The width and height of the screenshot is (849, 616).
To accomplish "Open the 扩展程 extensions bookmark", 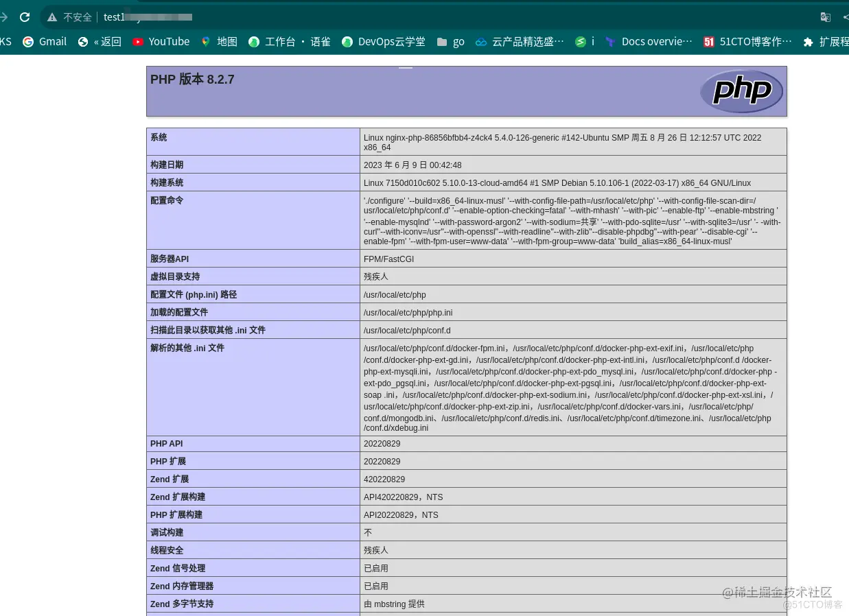I will point(826,42).
